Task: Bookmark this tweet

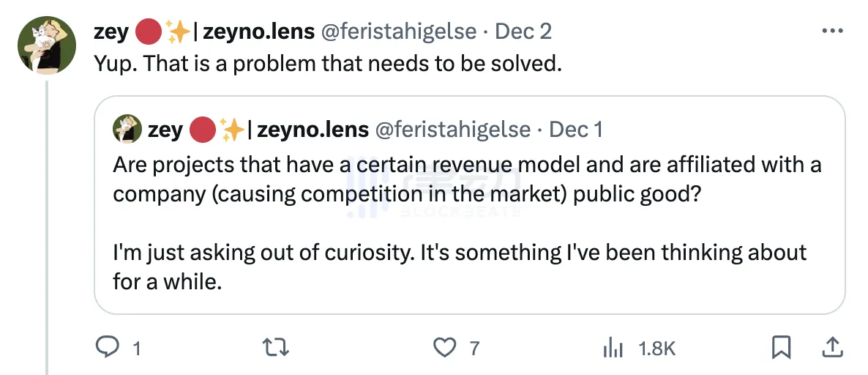Action: click(x=782, y=347)
